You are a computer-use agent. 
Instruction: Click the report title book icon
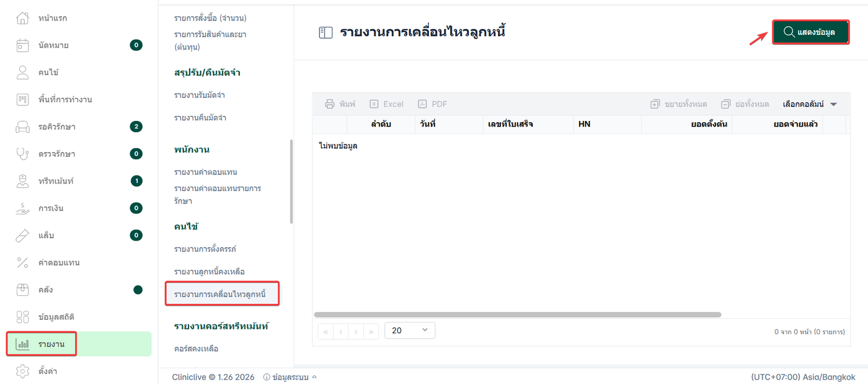tap(326, 33)
